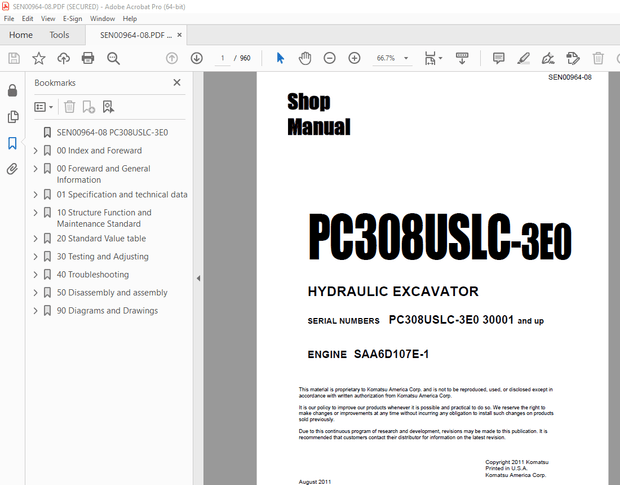Expand 01 Specification and technical data
The height and width of the screenshot is (485, 620).
36,194
